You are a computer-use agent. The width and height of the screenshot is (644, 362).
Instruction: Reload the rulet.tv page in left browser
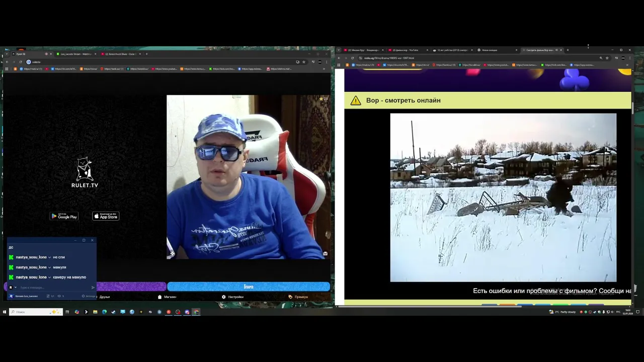click(21, 62)
